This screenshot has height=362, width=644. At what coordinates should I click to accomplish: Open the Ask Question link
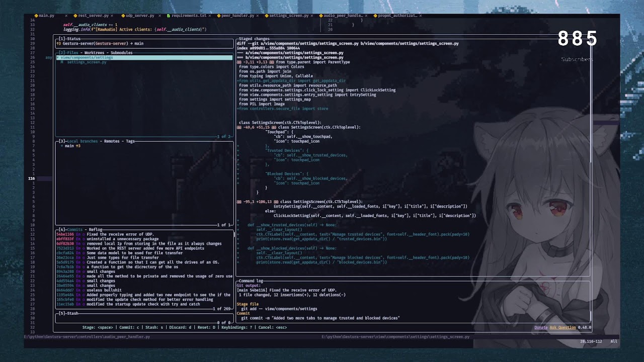pyautogui.click(x=562, y=327)
